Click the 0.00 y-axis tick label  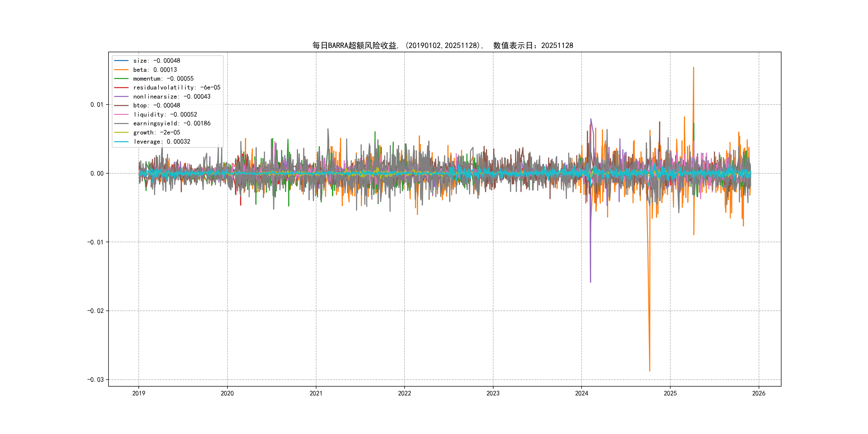(97, 173)
